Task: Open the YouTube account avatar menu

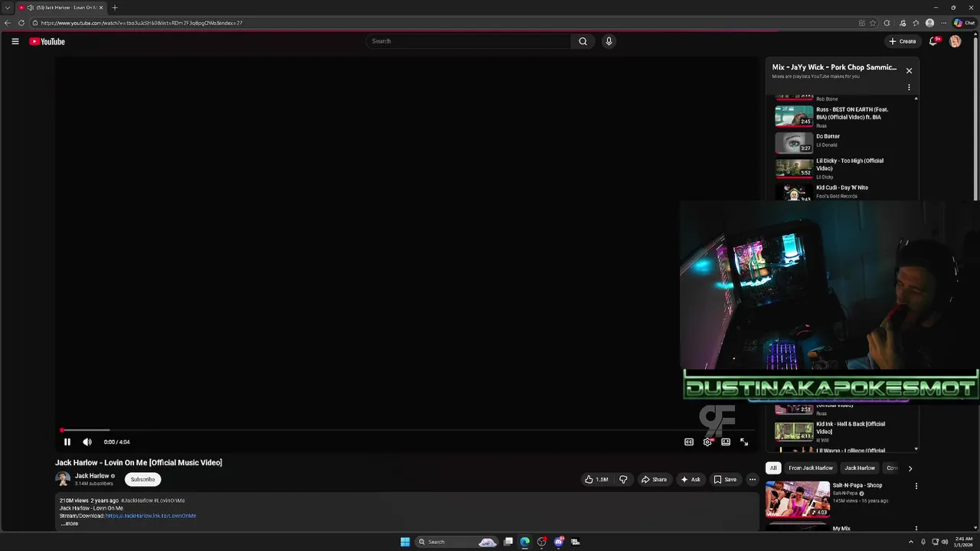Action: click(x=955, y=41)
